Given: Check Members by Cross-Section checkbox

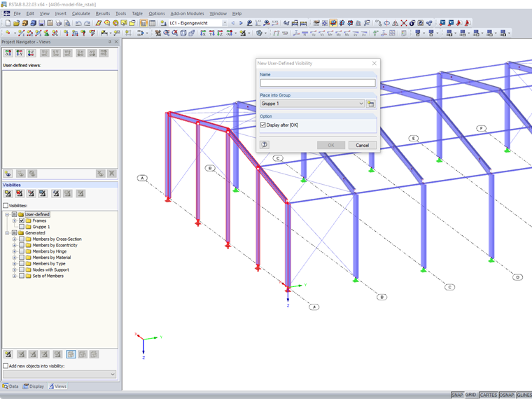Looking at the screenshot, I should [22, 239].
